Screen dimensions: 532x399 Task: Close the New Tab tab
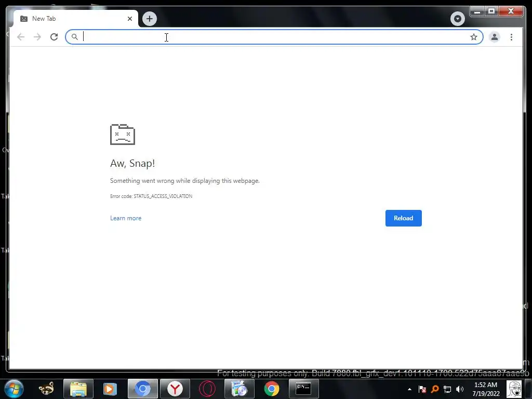129,19
